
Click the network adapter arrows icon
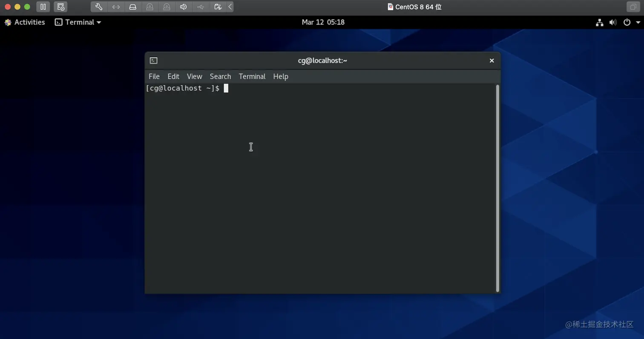point(116,7)
